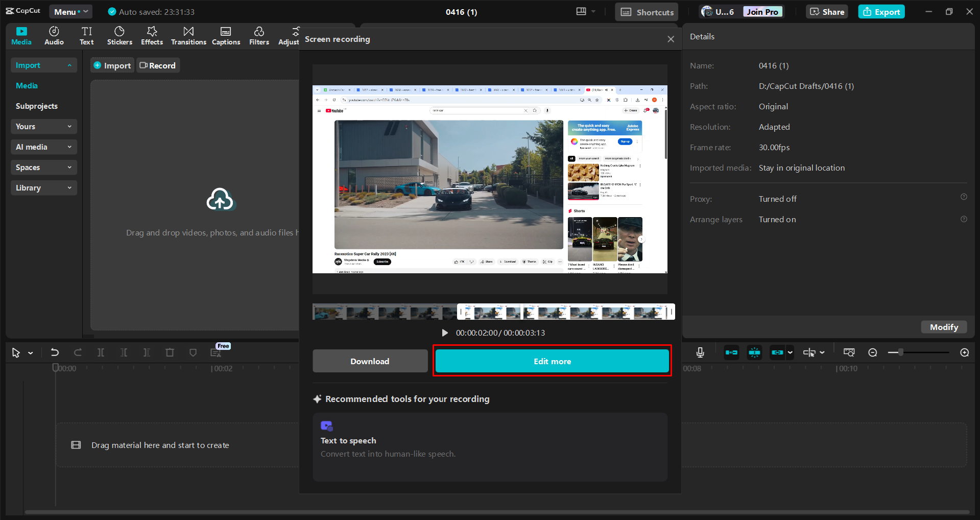Adjust the timeline zoom slider
This screenshot has width=980, height=520.
tap(900, 352)
